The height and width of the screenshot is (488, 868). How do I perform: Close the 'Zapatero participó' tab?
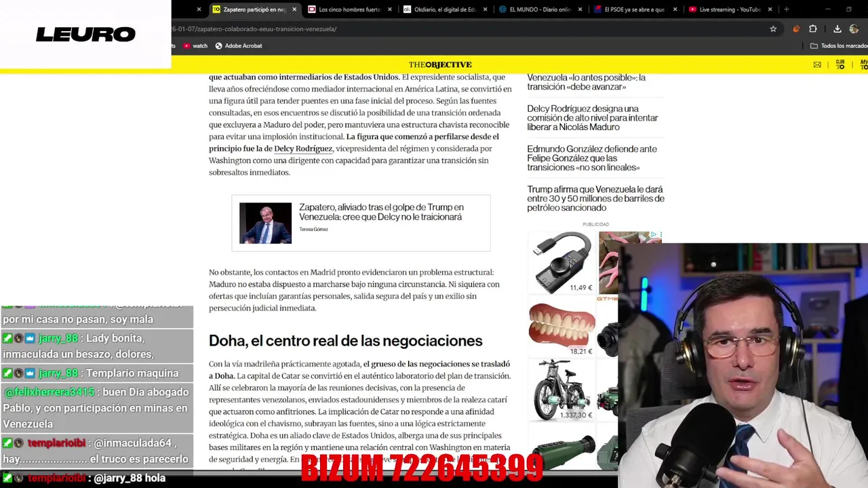click(294, 9)
